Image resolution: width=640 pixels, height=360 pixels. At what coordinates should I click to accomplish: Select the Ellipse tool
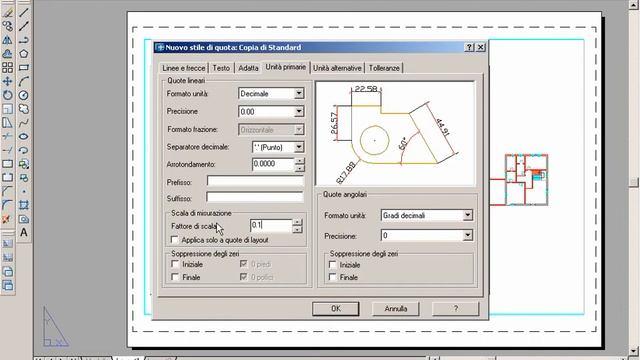coord(24,136)
